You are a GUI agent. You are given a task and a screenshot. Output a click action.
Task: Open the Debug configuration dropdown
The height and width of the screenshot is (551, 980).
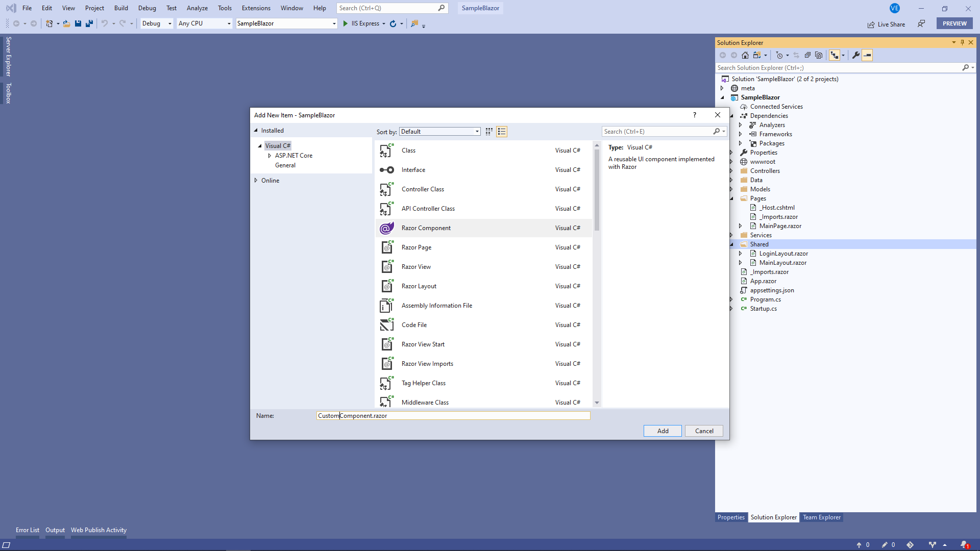[157, 23]
